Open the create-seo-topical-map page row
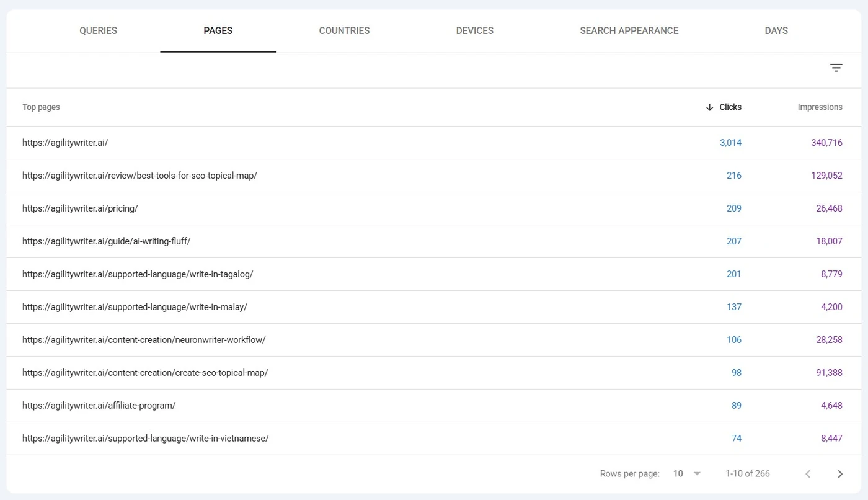The image size is (868, 500). click(x=434, y=373)
